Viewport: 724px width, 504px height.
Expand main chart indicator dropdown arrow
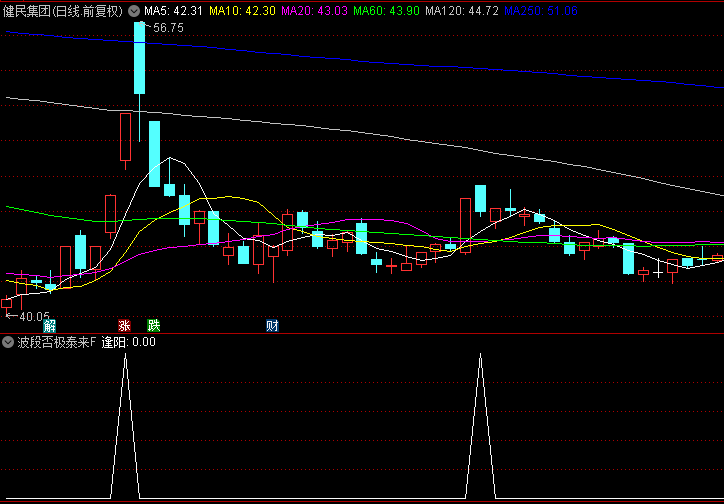click(x=134, y=11)
